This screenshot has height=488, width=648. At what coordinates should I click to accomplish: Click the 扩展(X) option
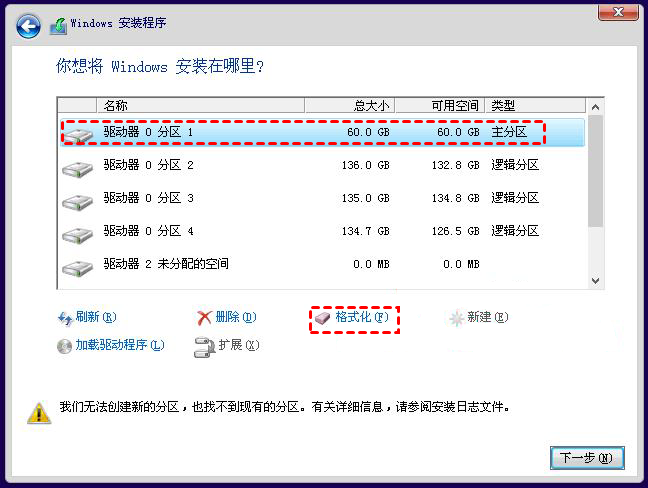click(x=239, y=345)
